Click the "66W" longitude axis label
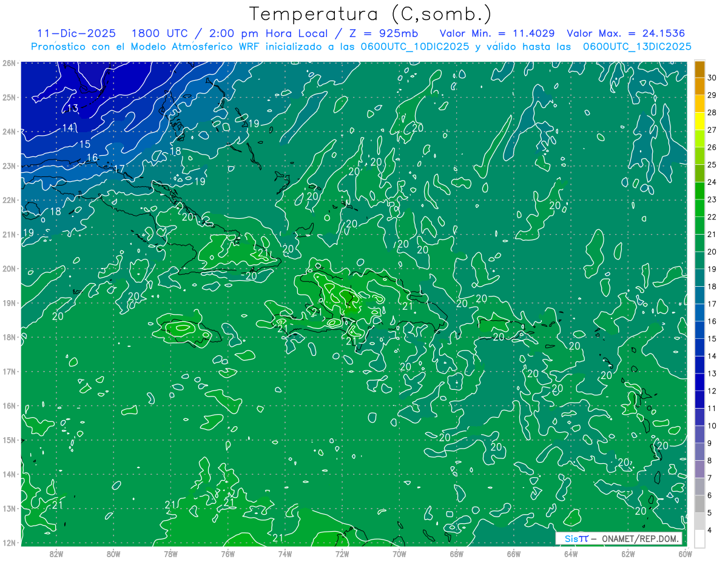The height and width of the screenshot is (562, 728). (514, 554)
